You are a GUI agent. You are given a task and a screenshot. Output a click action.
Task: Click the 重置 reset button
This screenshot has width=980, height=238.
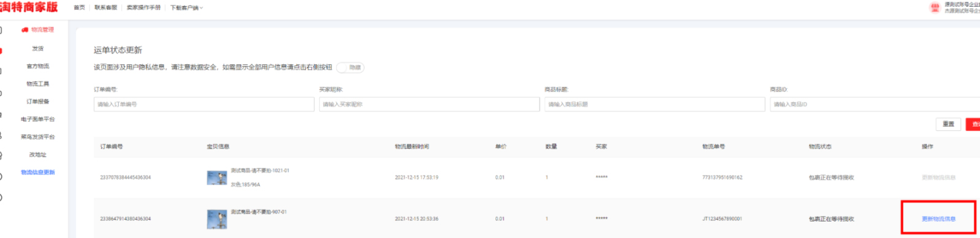pyautogui.click(x=948, y=124)
